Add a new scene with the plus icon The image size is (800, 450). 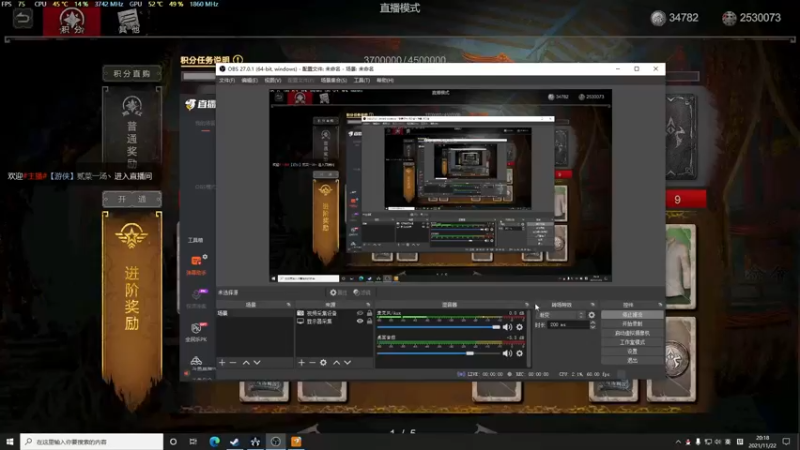pos(222,362)
